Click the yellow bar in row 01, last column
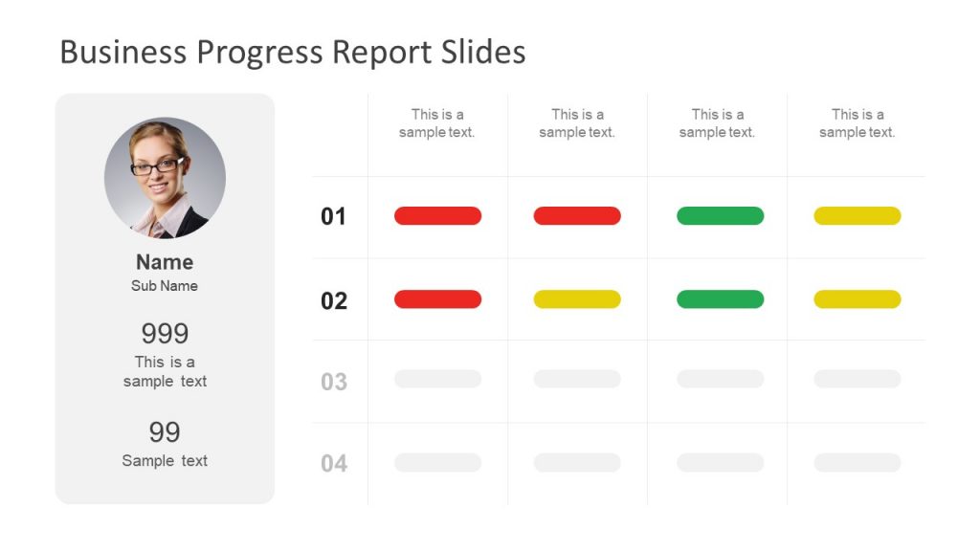The image size is (980, 551). pos(857,215)
